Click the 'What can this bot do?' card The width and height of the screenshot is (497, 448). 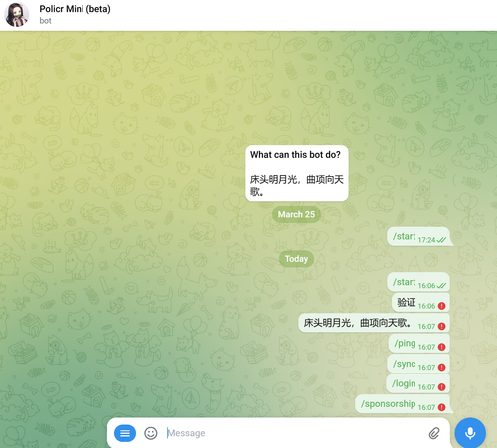[296, 173]
